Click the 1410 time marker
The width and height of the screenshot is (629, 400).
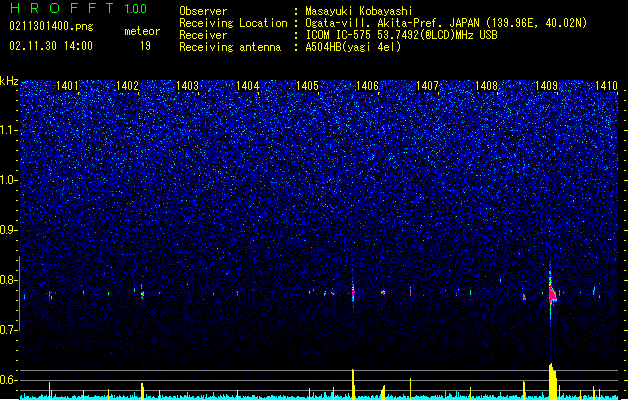(606, 86)
